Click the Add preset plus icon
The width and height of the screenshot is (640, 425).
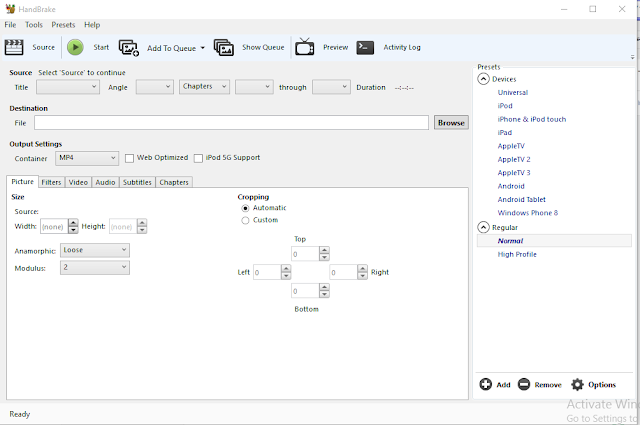pyautogui.click(x=485, y=384)
